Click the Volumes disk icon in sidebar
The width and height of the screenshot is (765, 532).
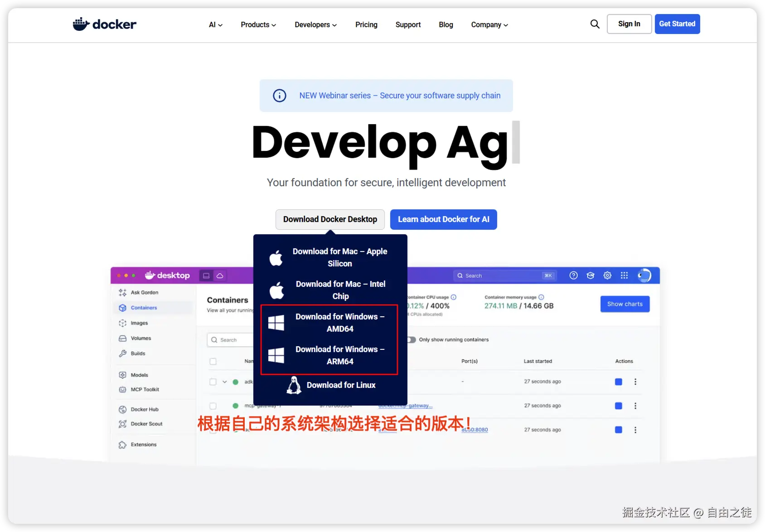tap(122, 339)
